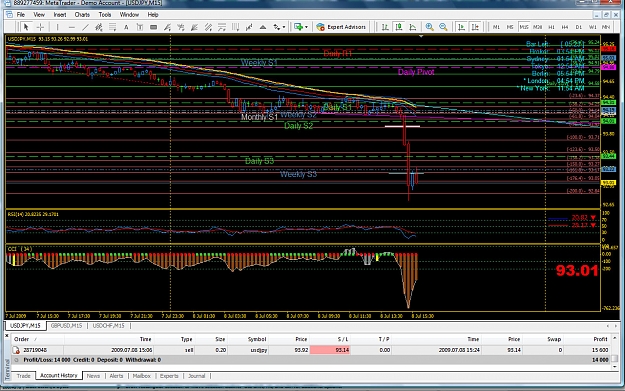The width and height of the screenshot is (625, 391).
Task: Open the Trade terminal tab
Action: coord(24,376)
